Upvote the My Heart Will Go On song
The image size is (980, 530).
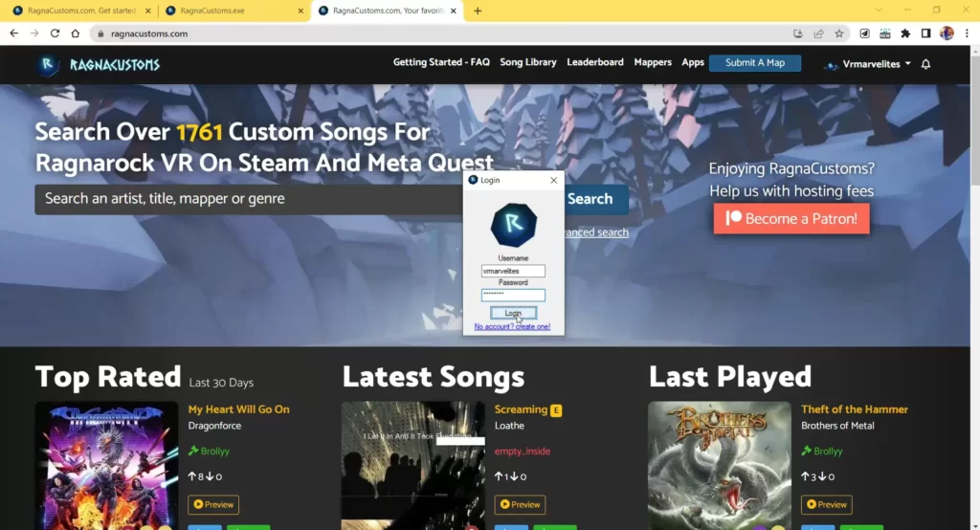[x=192, y=476]
